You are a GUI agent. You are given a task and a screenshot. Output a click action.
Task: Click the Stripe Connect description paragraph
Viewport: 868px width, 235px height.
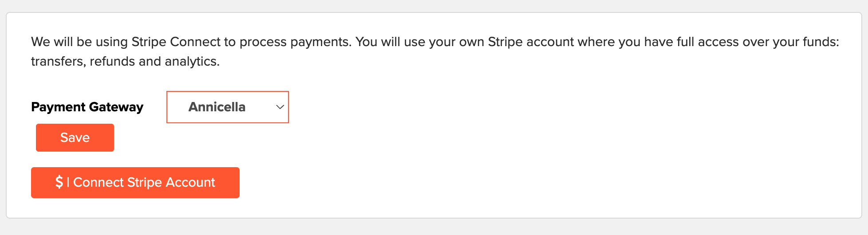click(435, 51)
